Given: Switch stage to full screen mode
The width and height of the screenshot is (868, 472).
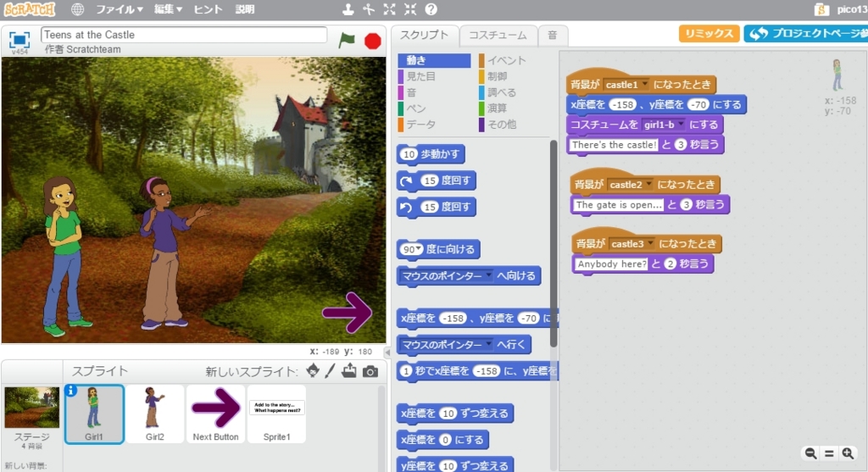Looking at the screenshot, I should (19, 40).
